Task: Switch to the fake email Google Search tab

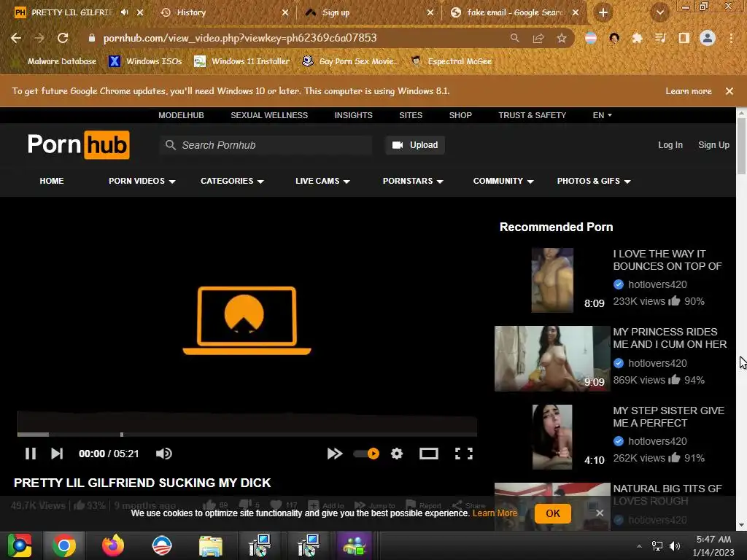Action: 514,13
